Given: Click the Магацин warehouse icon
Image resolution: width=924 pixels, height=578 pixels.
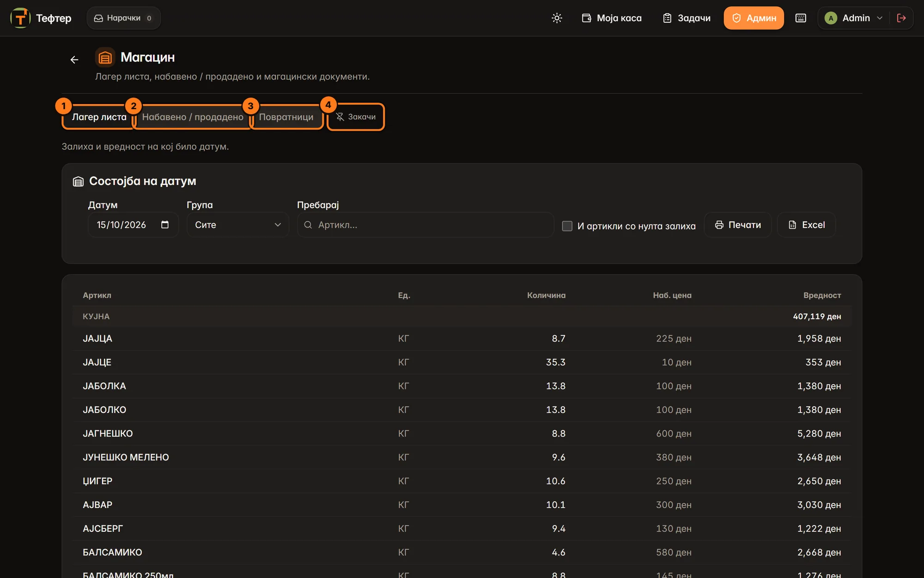Looking at the screenshot, I should click(105, 57).
